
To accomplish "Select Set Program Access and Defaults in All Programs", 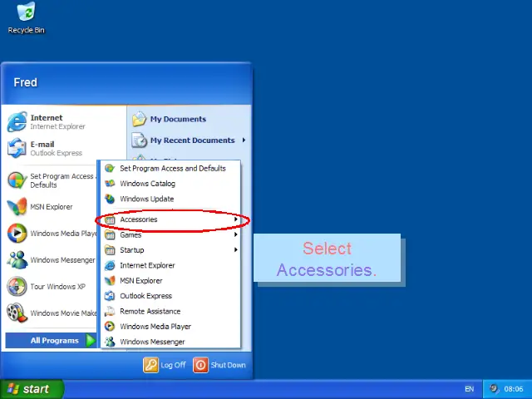I will [170, 168].
